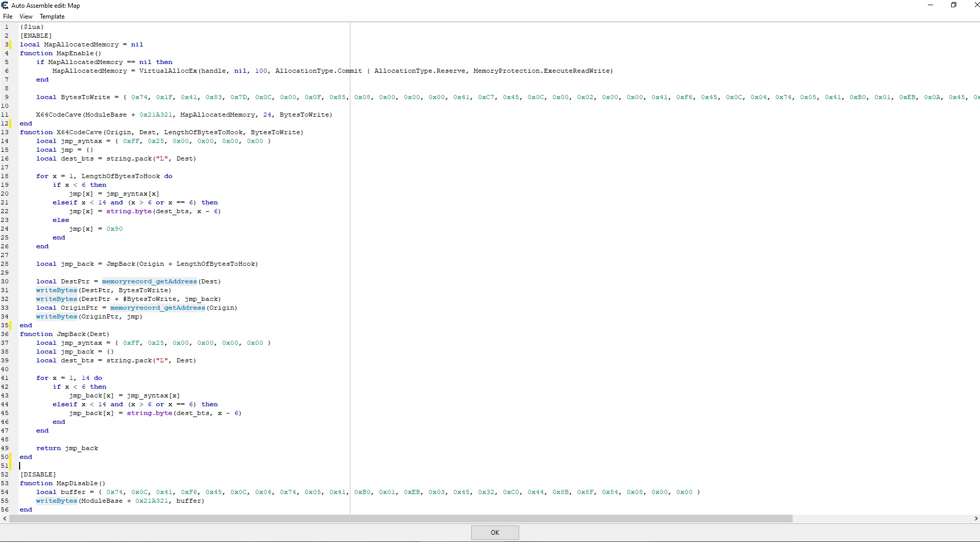Image resolution: width=980 pixels, height=542 pixels.
Task: Click the Cheat Engine icon in title bar
Action: point(5,5)
